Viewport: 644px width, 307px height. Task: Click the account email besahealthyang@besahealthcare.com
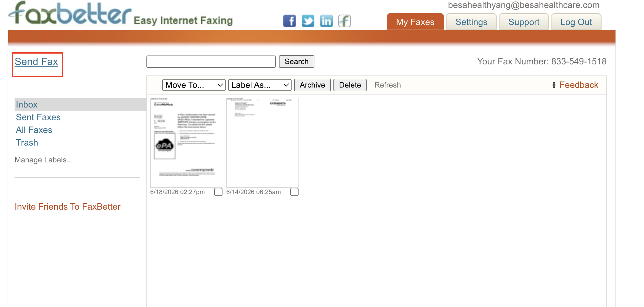(524, 5)
